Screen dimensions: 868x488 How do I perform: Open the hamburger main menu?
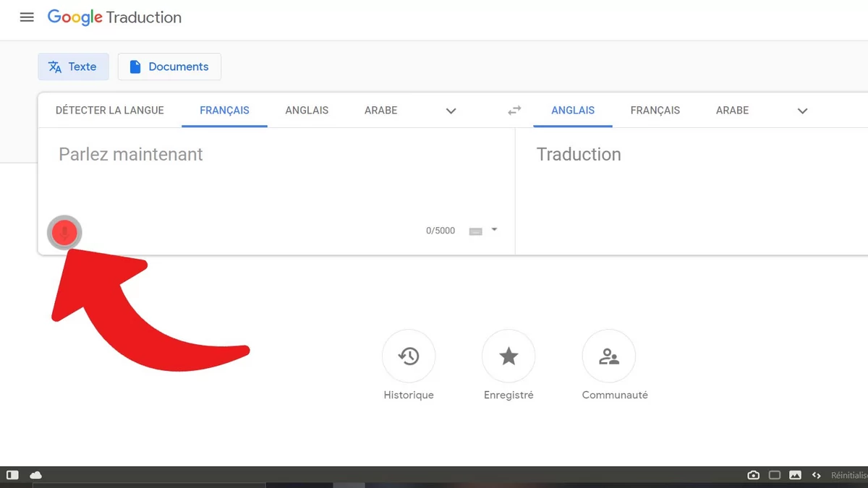pyautogui.click(x=27, y=17)
